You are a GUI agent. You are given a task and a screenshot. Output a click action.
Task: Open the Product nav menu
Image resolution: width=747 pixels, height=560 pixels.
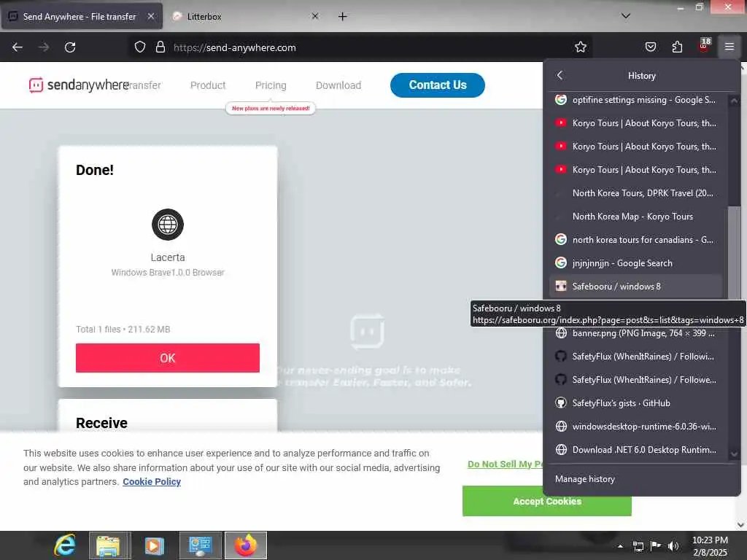click(x=208, y=85)
